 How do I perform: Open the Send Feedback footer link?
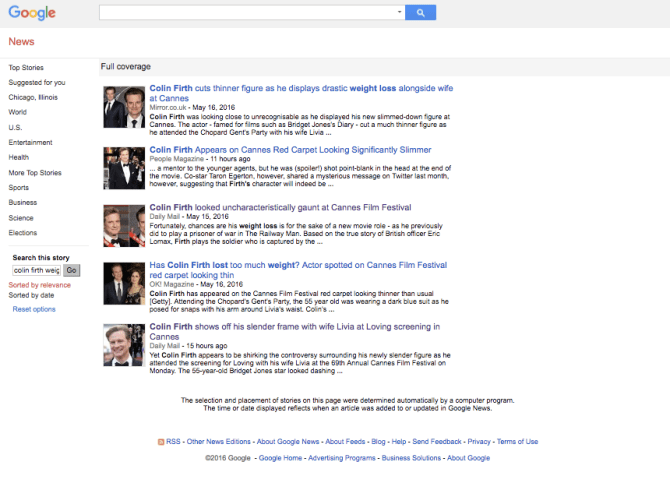437,441
